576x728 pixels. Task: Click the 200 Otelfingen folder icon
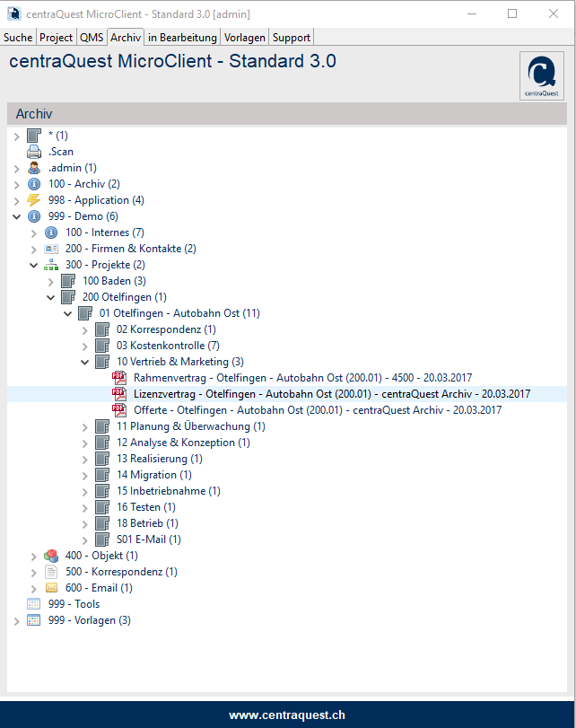coord(68,297)
